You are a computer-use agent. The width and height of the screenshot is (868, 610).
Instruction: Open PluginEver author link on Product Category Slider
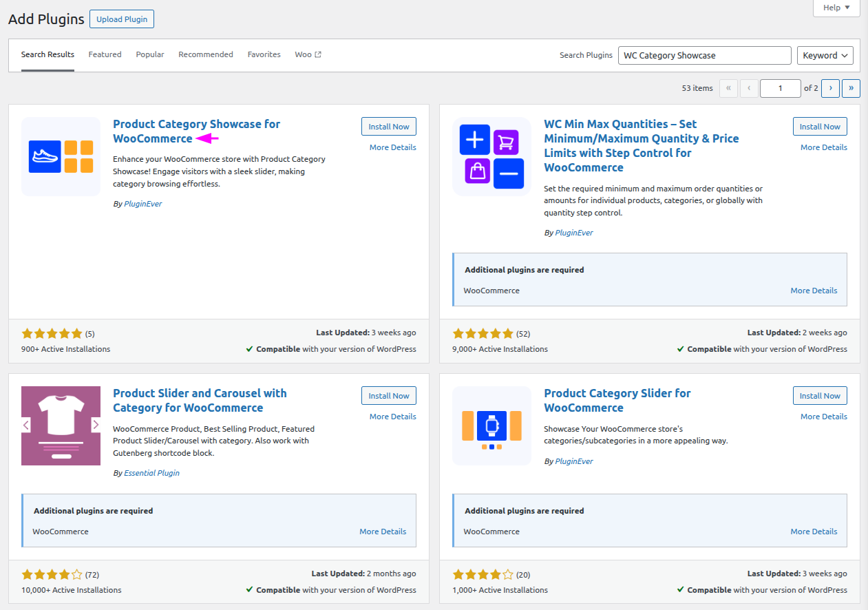(x=574, y=461)
